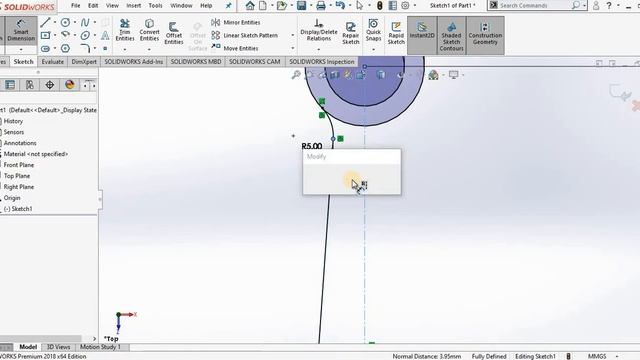Expand Move Entities dropdown arrow
The image size is (640, 360).
coord(293,48)
